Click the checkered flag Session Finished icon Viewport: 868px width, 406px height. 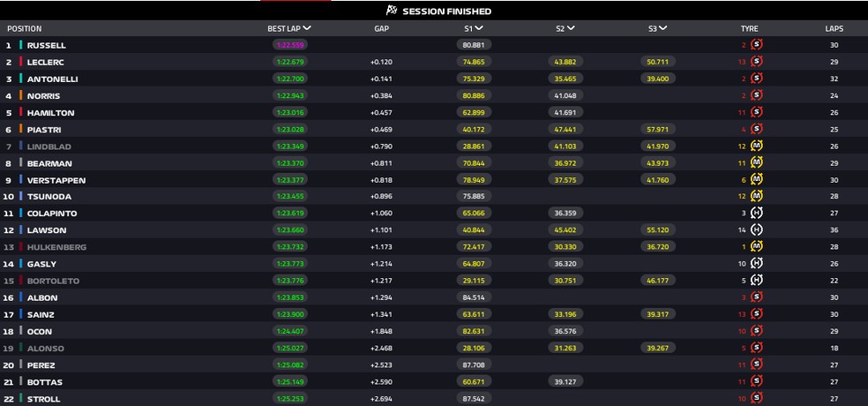pos(392,11)
